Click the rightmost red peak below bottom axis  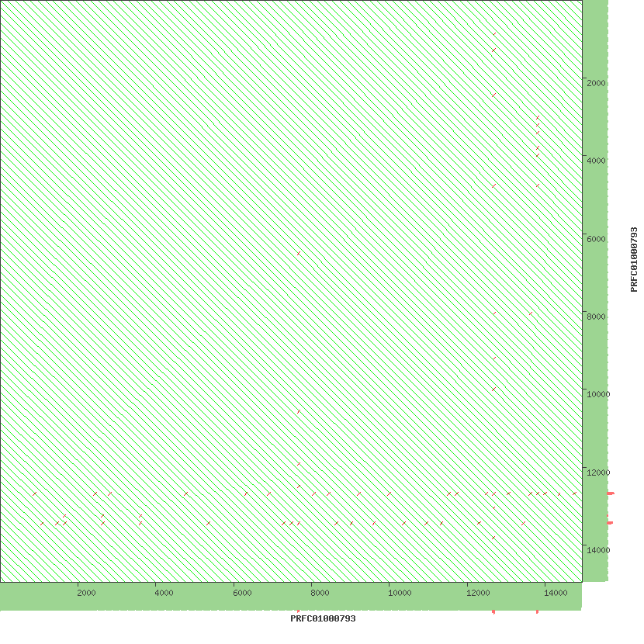click(537, 612)
